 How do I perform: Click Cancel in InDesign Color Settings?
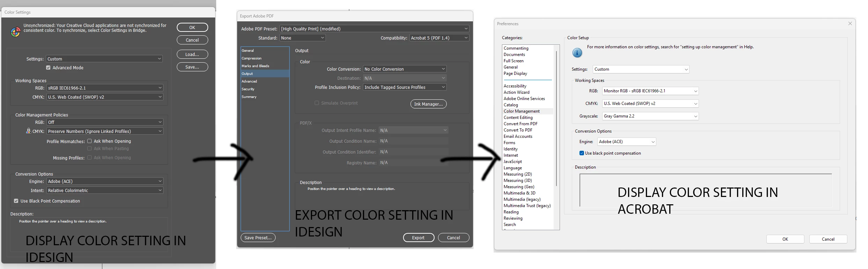pos(192,40)
